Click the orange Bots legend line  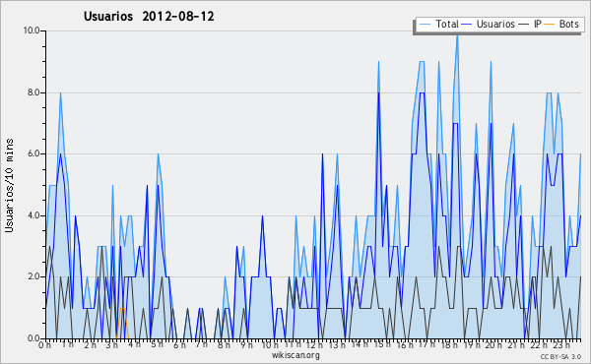point(550,25)
